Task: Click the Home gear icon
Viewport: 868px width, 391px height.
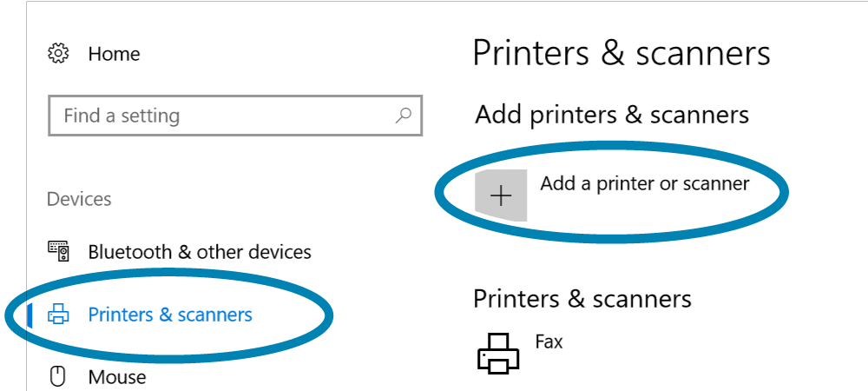Action: [x=58, y=54]
